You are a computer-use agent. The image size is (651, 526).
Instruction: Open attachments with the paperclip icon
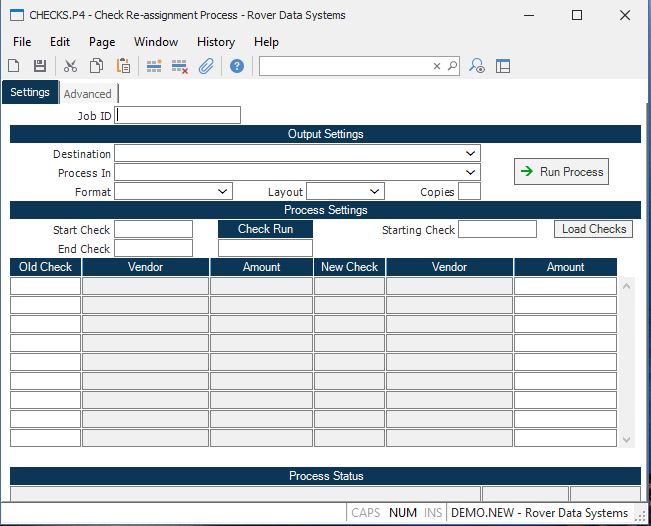[206, 66]
